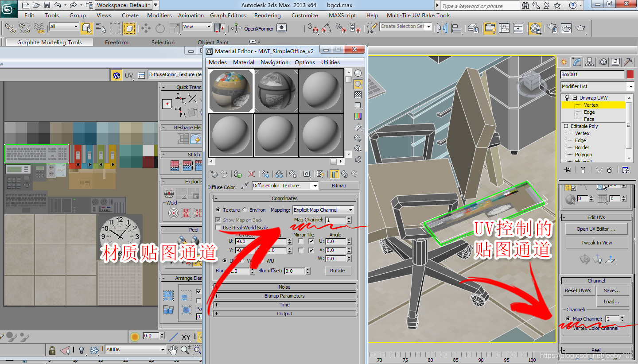Toggle Window/Crossing selection mode
638x364 pixels.
tap(129, 28)
